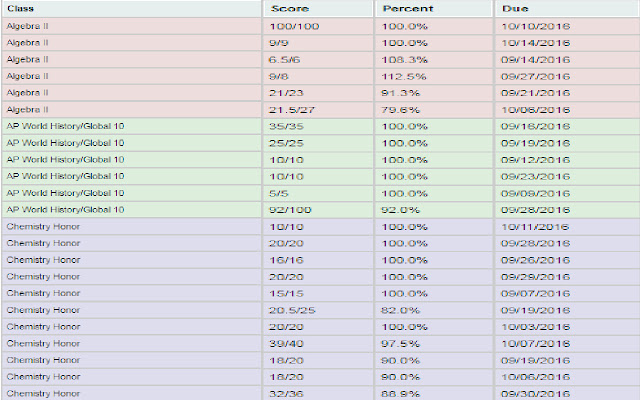Screen dimensions: 640x400
Task: Click the Class column header
Action: (20, 9)
